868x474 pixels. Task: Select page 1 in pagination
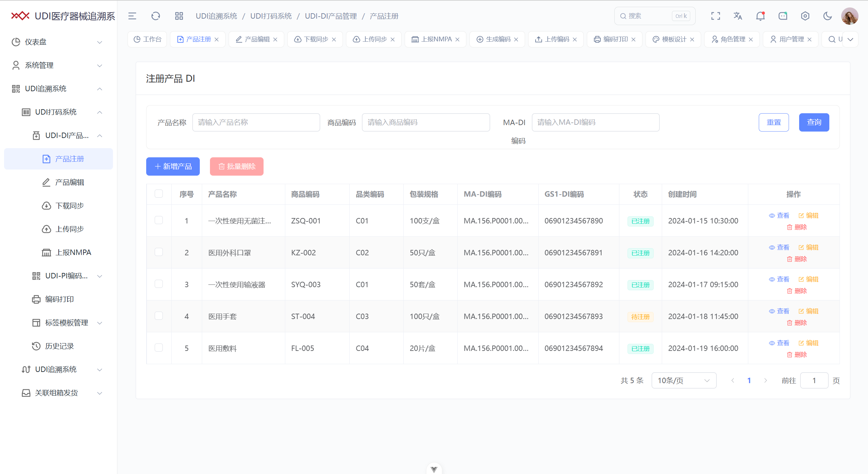(x=749, y=380)
